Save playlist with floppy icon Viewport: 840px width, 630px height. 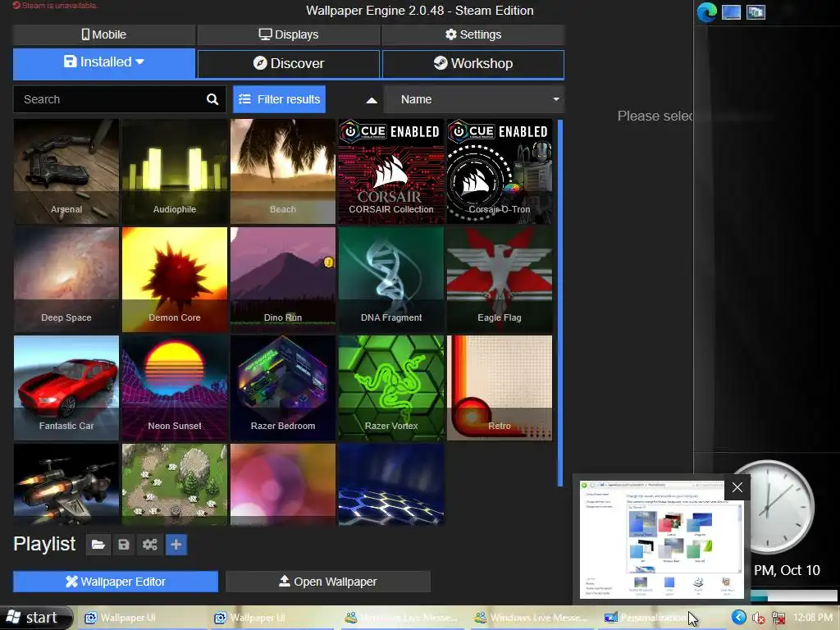pyautogui.click(x=124, y=545)
